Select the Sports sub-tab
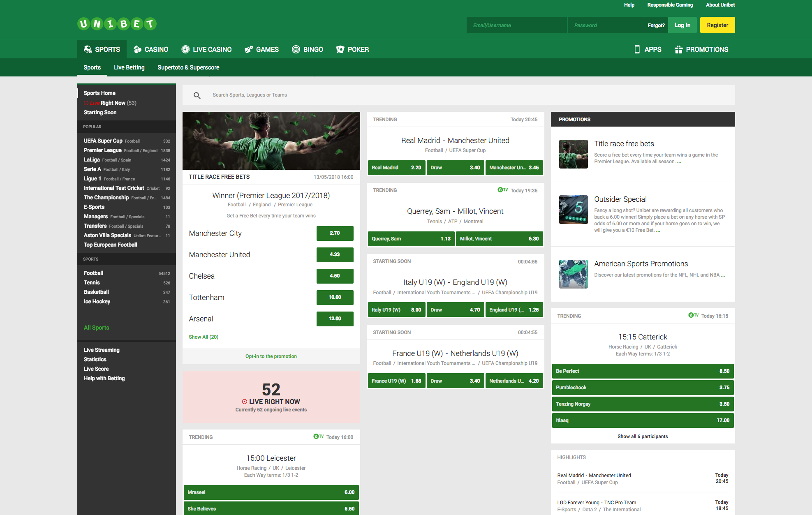812x515 pixels. coord(92,67)
